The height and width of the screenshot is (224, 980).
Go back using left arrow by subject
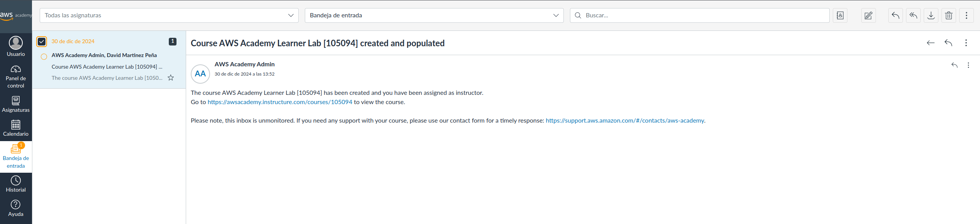click(x=930, y=43)
